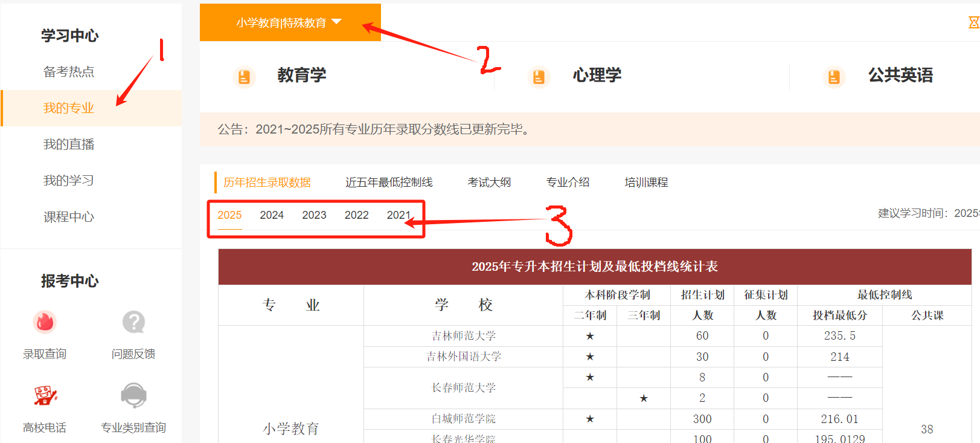Click the 三年制 star for 长春师范大学
Image resolution: width=980 pixels, height=443 pixels.
coord(644,398)
